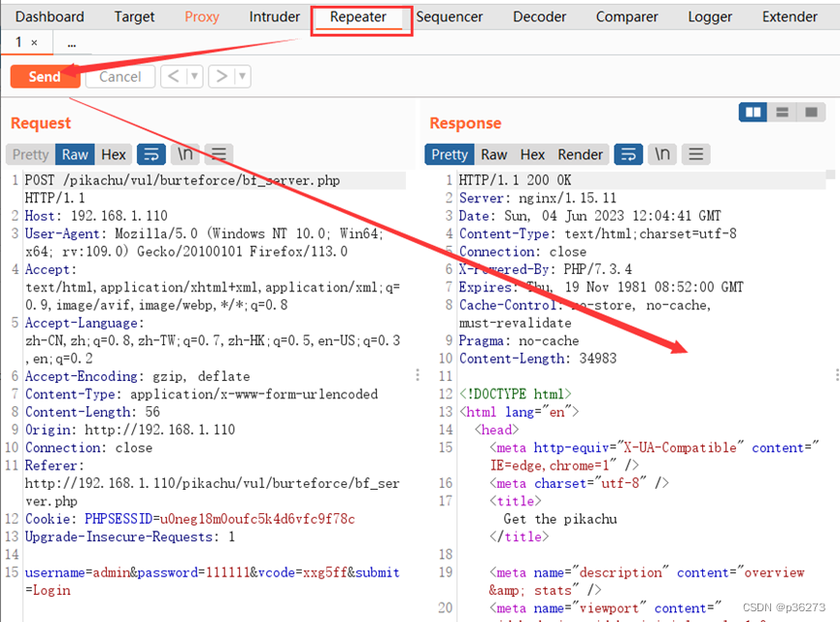Switch Response view to Pretty
Screen dimensions: 840x622
coord(450,155)
